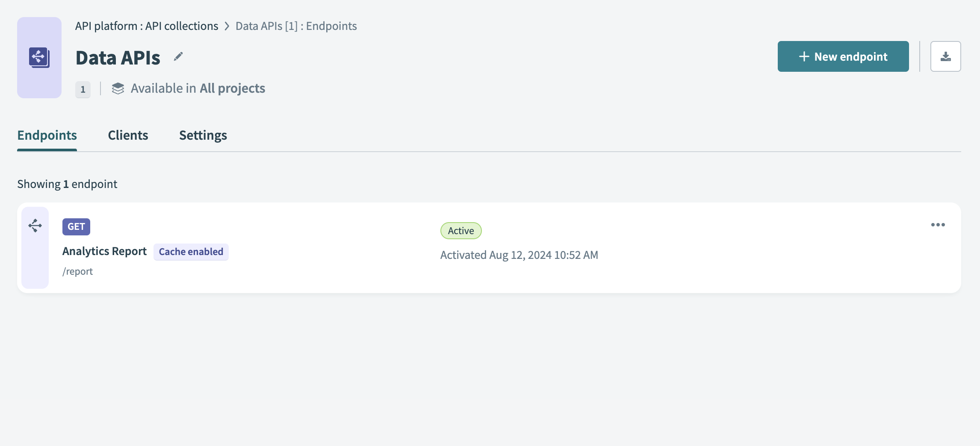Select the green Active indicator
The height and width of the screenshot is (446, 980).
(x=461, y=231)
